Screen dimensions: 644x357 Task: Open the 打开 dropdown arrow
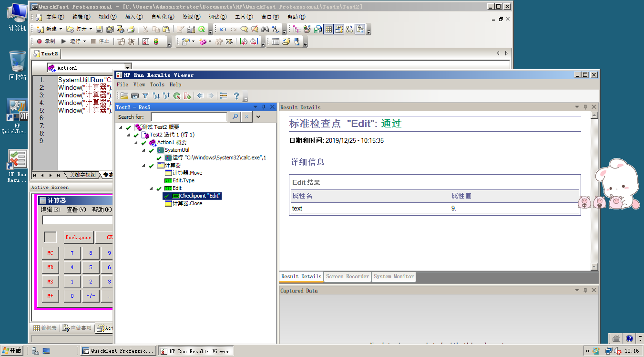[x=91, y=29]
